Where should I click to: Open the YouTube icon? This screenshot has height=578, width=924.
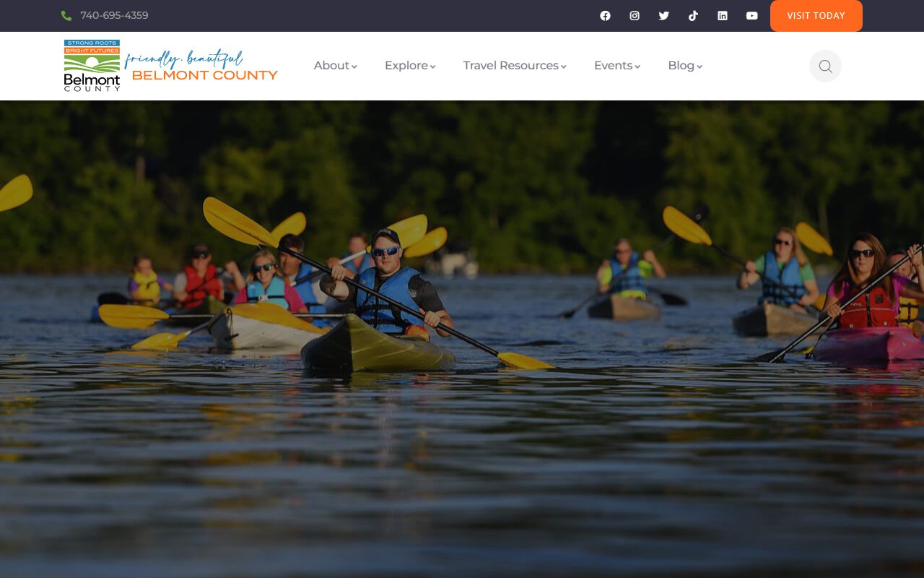(752, 16)
